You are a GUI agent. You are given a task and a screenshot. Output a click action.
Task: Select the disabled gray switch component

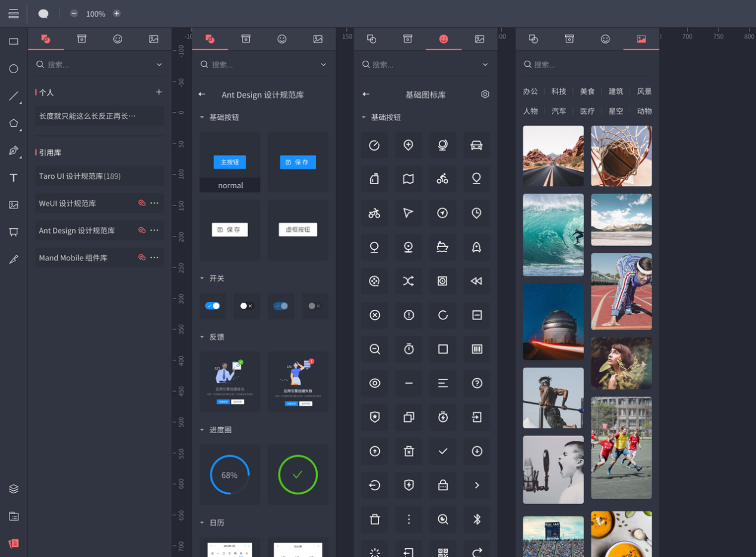click(x=314, y=306)
